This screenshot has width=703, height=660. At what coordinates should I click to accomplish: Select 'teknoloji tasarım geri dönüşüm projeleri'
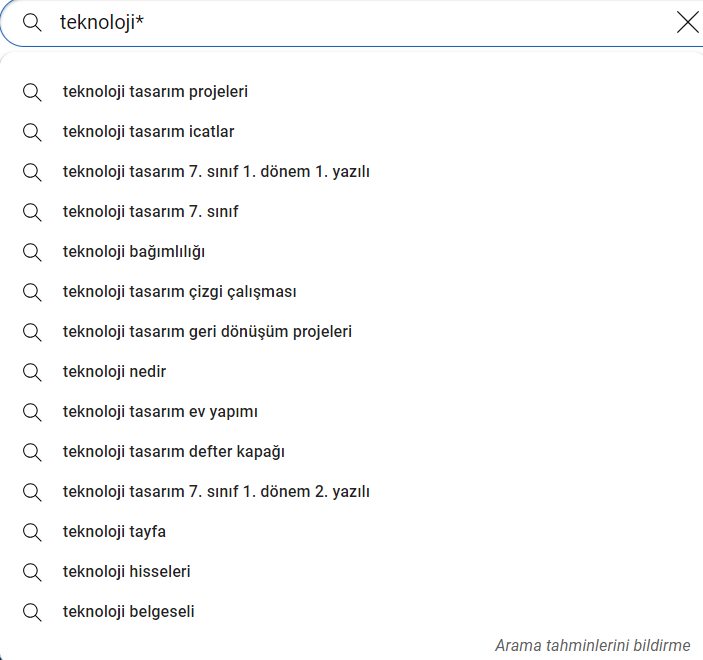pos(207,332)
